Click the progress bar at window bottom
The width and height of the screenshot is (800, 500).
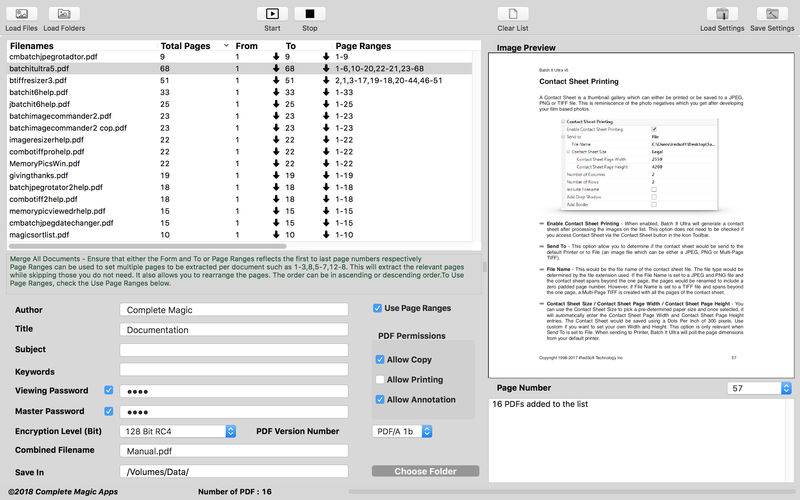(571, 492)
